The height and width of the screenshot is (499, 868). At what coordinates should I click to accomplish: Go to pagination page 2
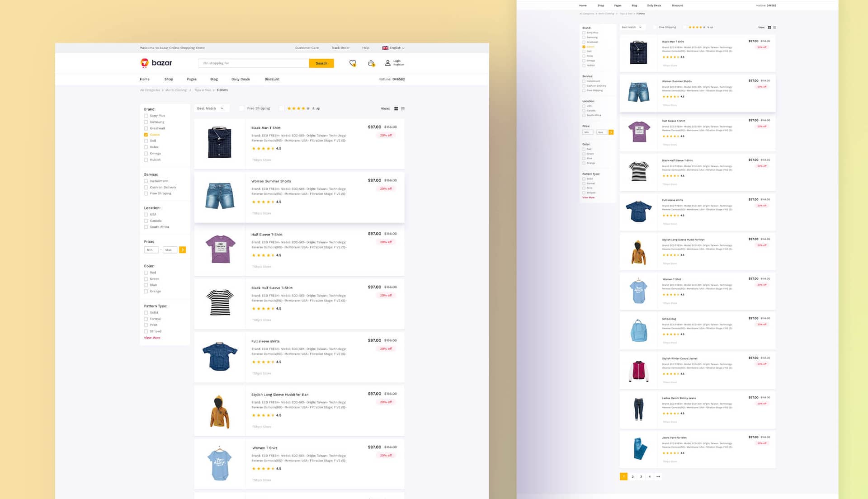(x=632, y=476)
